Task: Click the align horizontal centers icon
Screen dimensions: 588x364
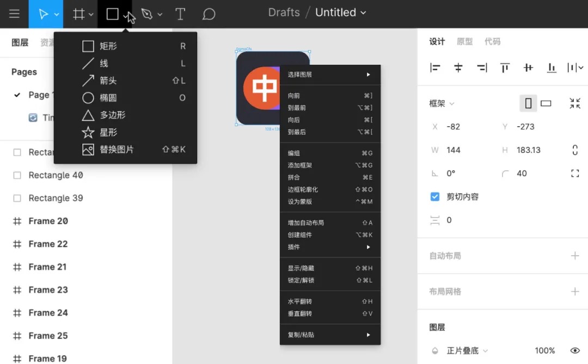Action: pyautogui.click(x=458, y=67)
